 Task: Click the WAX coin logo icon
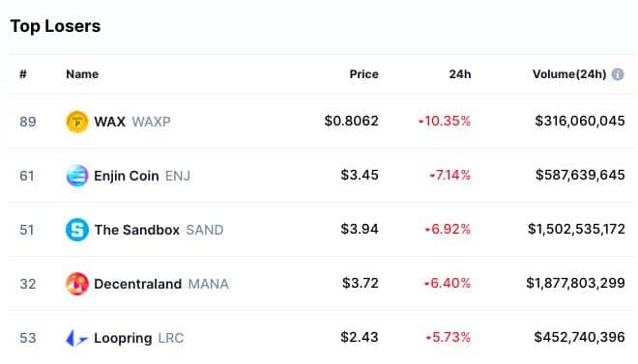pos(77,122)
